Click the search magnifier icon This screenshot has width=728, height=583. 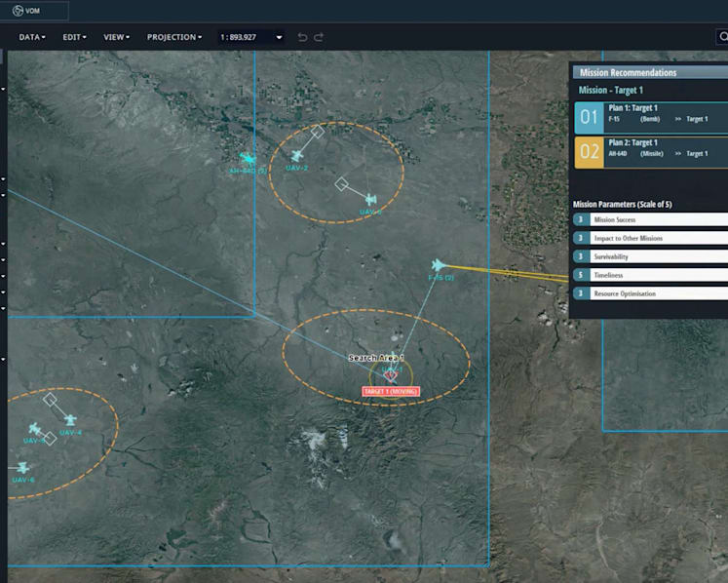pos(723,37)
